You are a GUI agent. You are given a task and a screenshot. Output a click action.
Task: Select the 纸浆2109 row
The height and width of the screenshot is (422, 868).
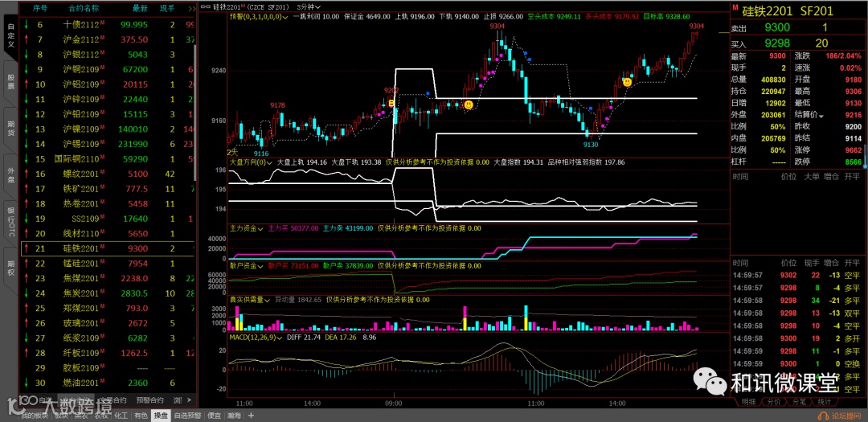pyautogui.click(x=108, y=338)
